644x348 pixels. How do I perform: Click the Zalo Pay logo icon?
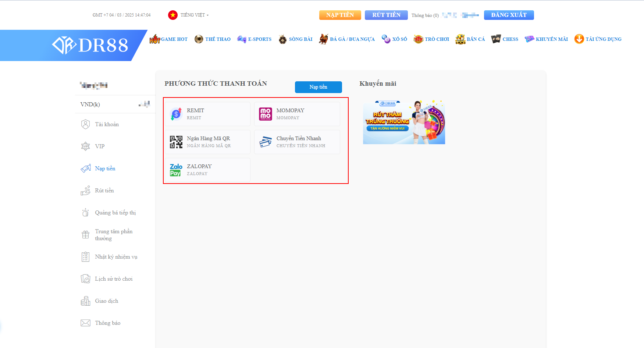[x=176, y=170]
